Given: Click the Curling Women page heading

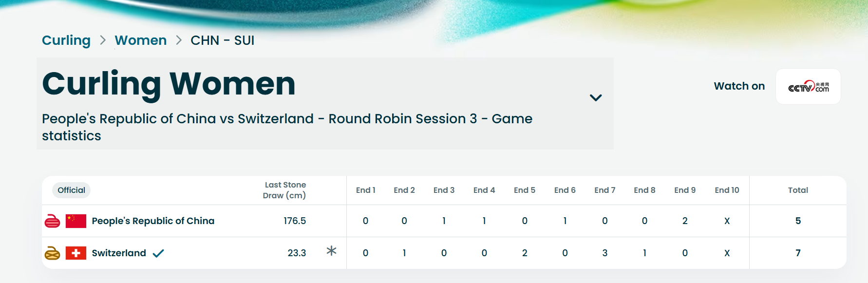Looking at the screenshot, I should (169, 84).
